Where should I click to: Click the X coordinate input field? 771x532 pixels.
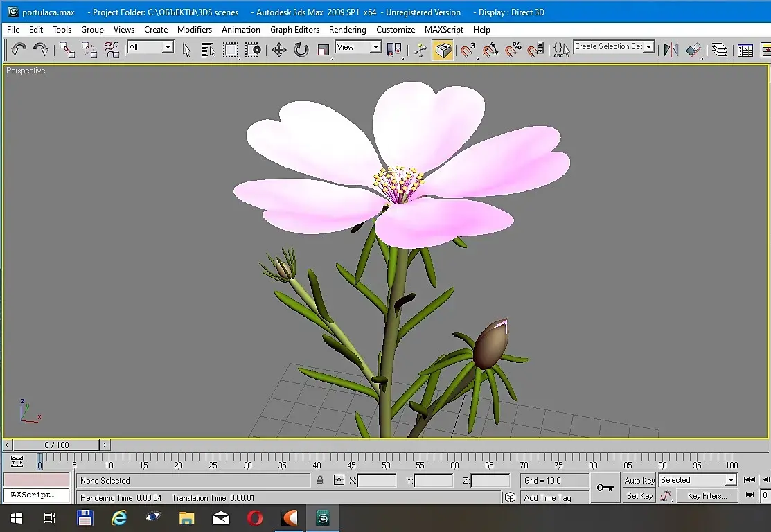pyautogui.click(x=377, y=480)
